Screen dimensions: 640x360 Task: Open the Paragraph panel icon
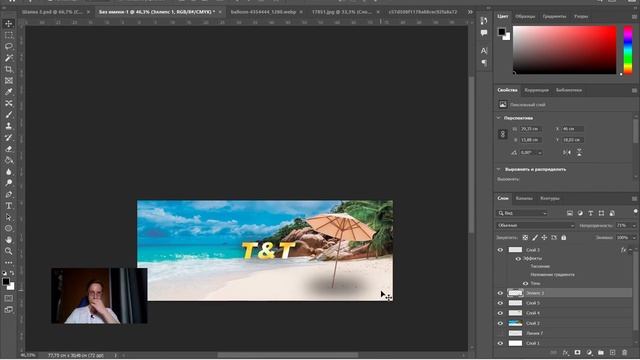484,63
